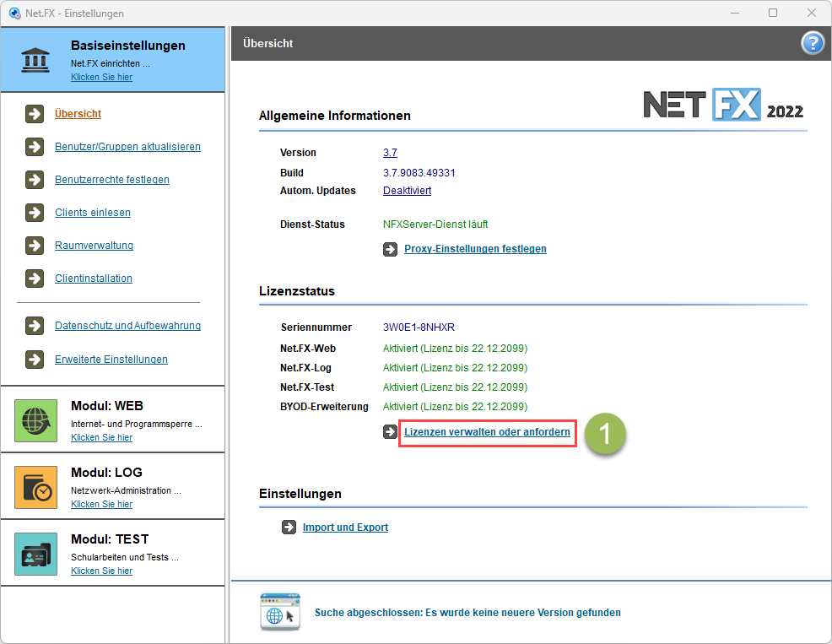Click the arrow icon beside Erweiterte Einstellungen
The width and height of the screenshot is (832, 644).
coord(35,360)
